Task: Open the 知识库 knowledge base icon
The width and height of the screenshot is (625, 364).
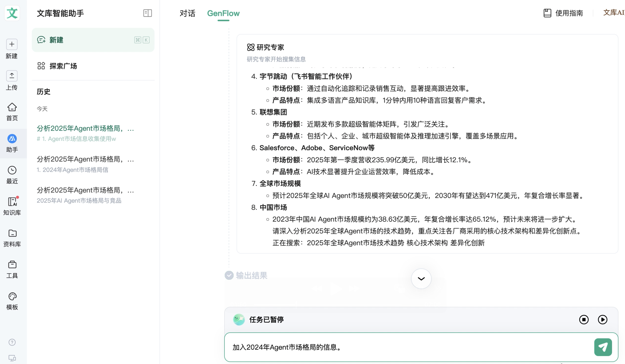Action: click(12, 202)
